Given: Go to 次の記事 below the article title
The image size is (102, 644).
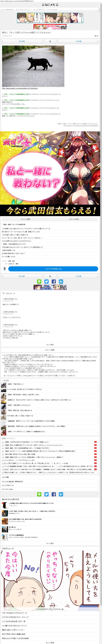Looking at the screenshot, I should coord(78,41).
